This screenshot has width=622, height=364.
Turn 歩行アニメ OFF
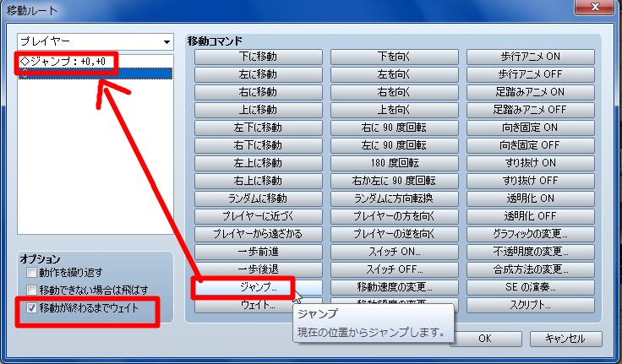pos(531,74)
